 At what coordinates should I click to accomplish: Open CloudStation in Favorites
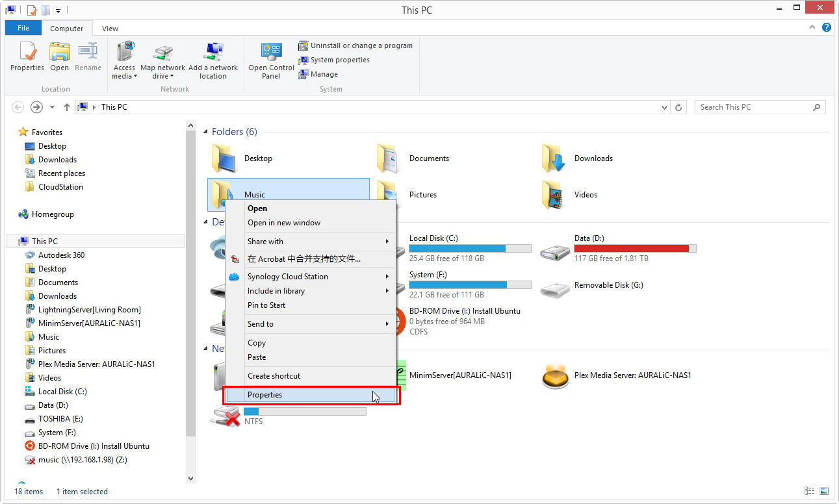click(60, 187)
